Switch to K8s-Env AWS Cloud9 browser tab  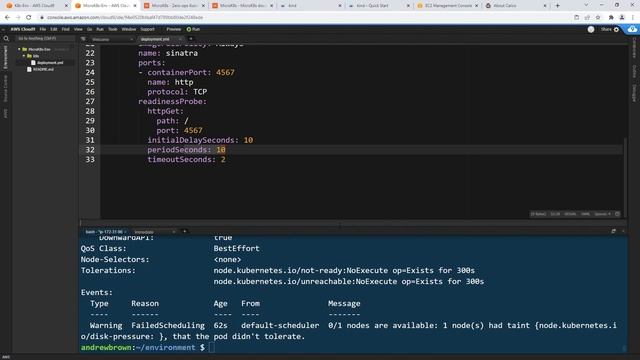(x=37, y=6)
